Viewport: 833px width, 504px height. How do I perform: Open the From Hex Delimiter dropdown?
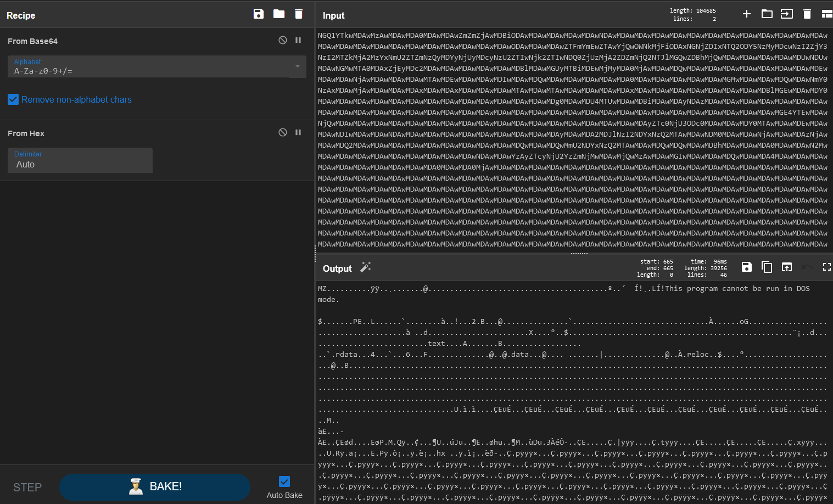(80, 160)
